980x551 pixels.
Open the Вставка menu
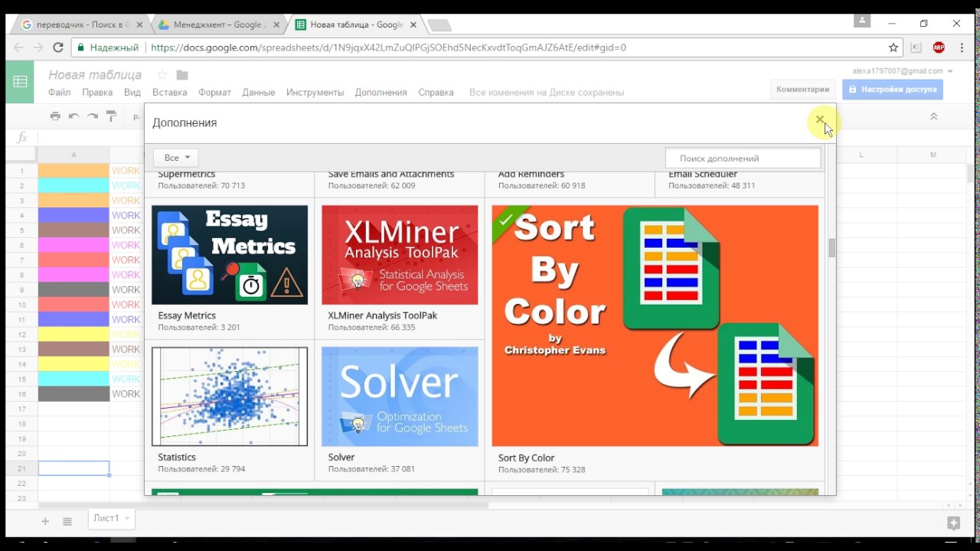pos(169,92)
